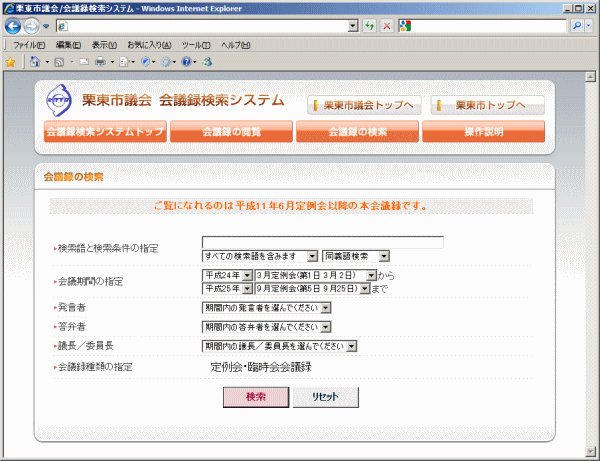Open the お気に入り(A) menu
The height and width of the screenshot is (461, 600).
[149, 45]
